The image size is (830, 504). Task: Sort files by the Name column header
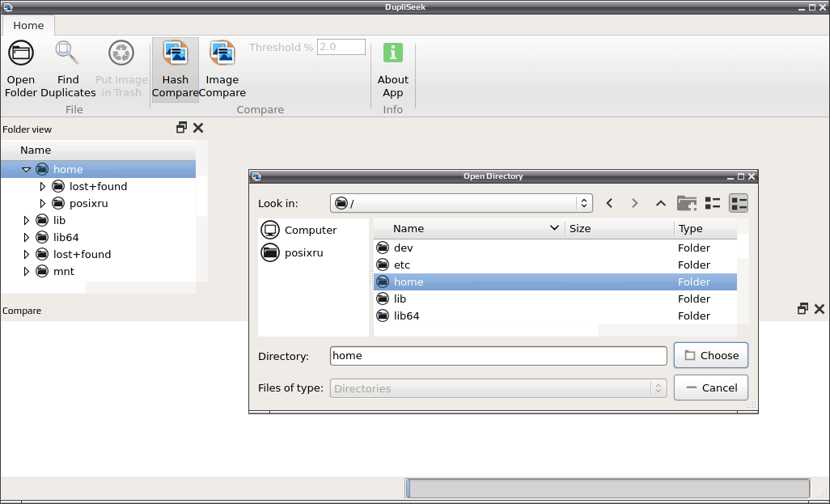[x=469, y=229]
